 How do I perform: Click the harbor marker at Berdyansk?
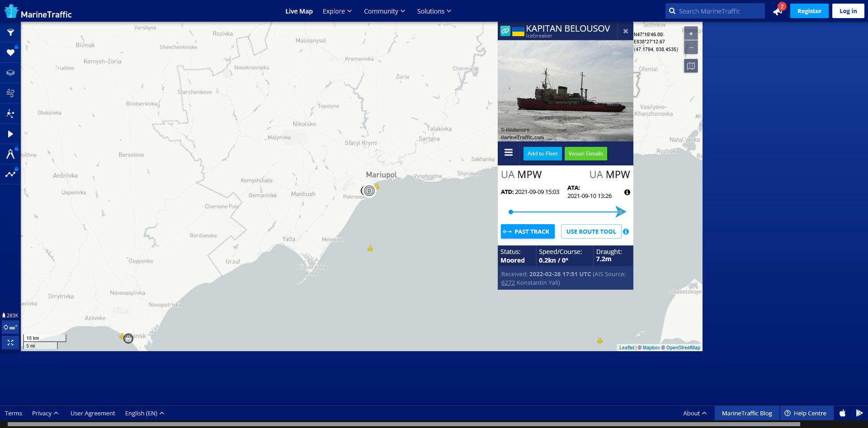point(128,339)
